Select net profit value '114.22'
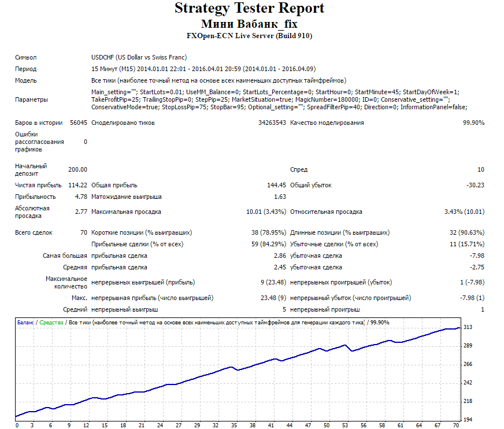Screen dimensions: 504x429 click(x=77, y=185)
